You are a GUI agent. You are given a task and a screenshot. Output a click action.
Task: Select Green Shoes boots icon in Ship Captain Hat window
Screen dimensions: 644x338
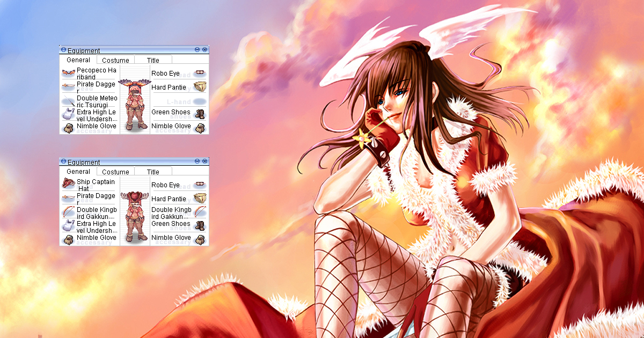point(200,225)
